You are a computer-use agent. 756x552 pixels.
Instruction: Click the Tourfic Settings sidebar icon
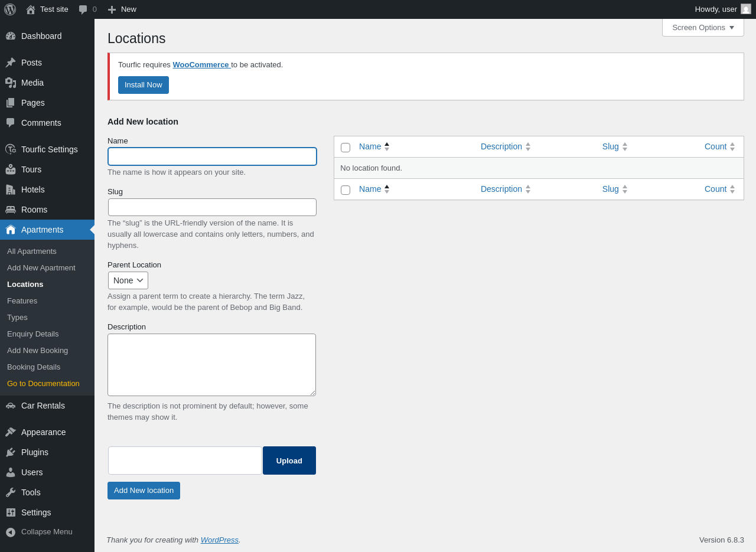tap(11, 149)
